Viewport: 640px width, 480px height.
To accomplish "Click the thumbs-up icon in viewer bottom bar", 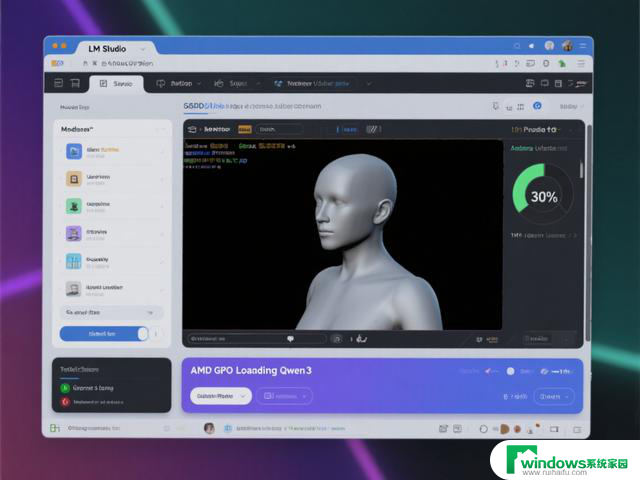I will 362,338.
